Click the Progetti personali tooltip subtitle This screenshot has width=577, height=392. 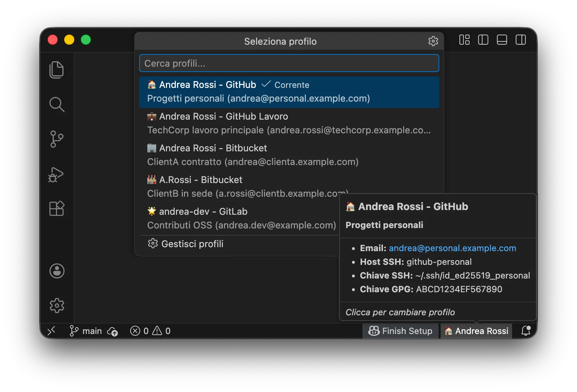coord(384,225)
